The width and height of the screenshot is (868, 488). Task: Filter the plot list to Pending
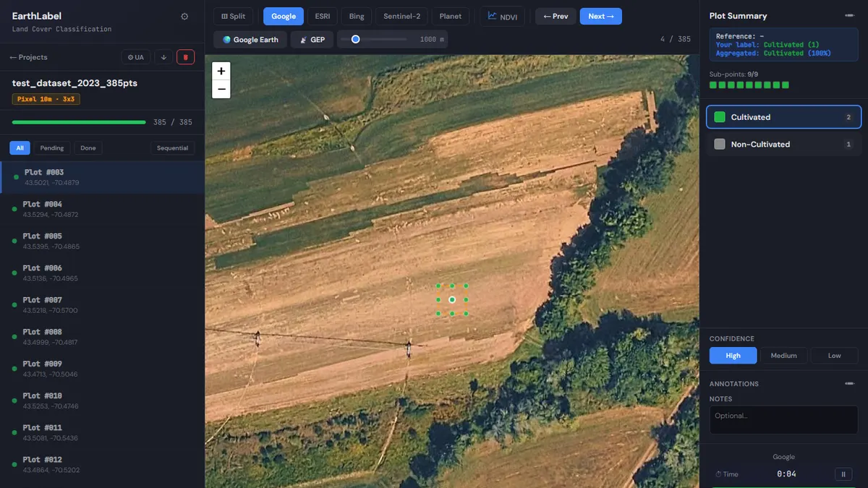pos(52,147)
